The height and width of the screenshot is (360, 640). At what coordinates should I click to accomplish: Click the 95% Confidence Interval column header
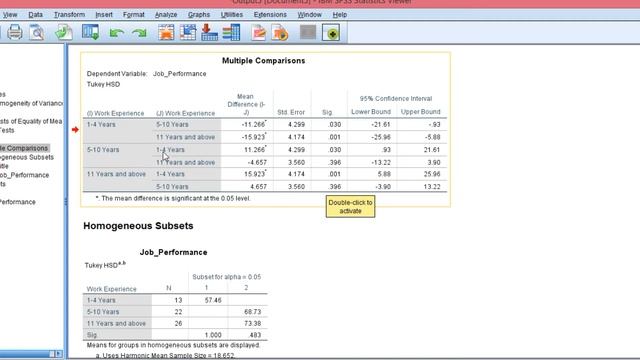(x=396, y=99)
